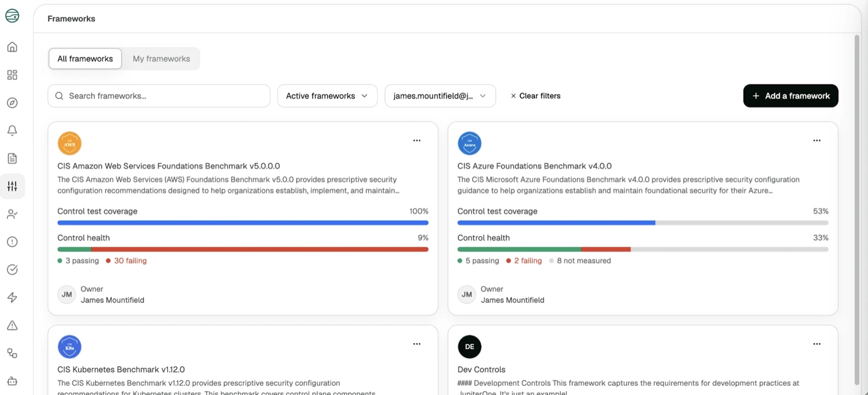This screenshot has height=395, width=868.
Task: Open the connected shapes icon in sidebar
Action: click(x=12, y=353)
